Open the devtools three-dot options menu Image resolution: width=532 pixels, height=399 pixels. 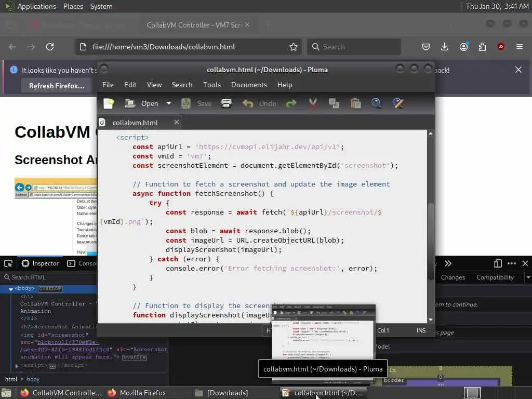512,263
